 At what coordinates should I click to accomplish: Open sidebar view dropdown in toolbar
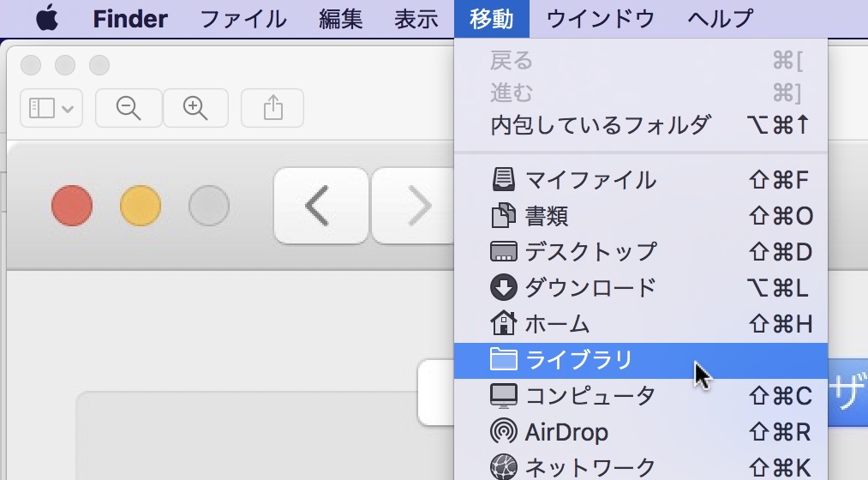[51, 108]
